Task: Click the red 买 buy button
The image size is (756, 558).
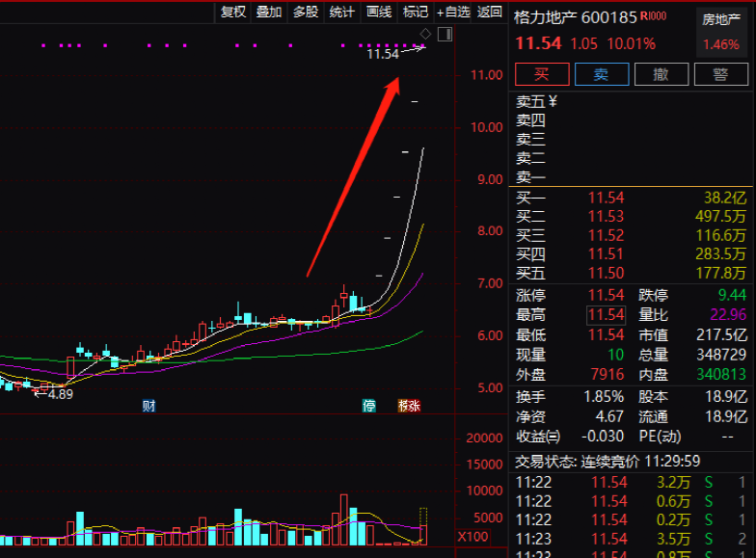Action: (x=542, y=74)
